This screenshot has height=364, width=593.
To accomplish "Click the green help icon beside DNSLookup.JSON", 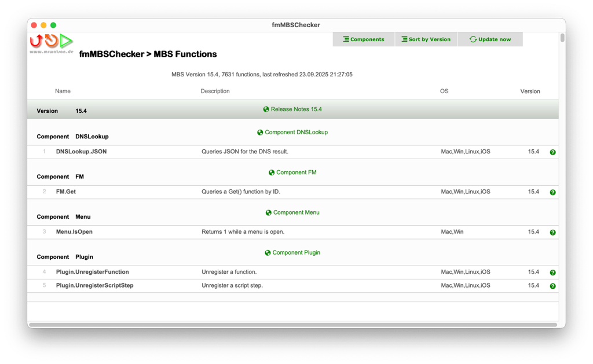I will [552, 152].
